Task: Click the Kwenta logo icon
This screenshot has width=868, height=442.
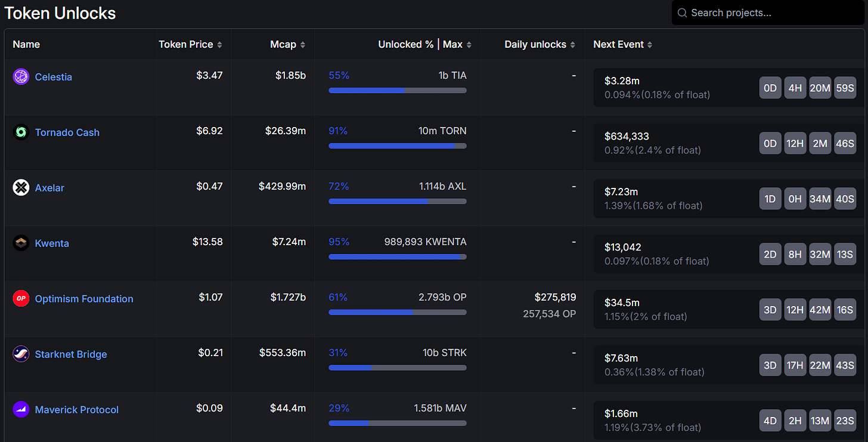Action: tap(21, 243)
